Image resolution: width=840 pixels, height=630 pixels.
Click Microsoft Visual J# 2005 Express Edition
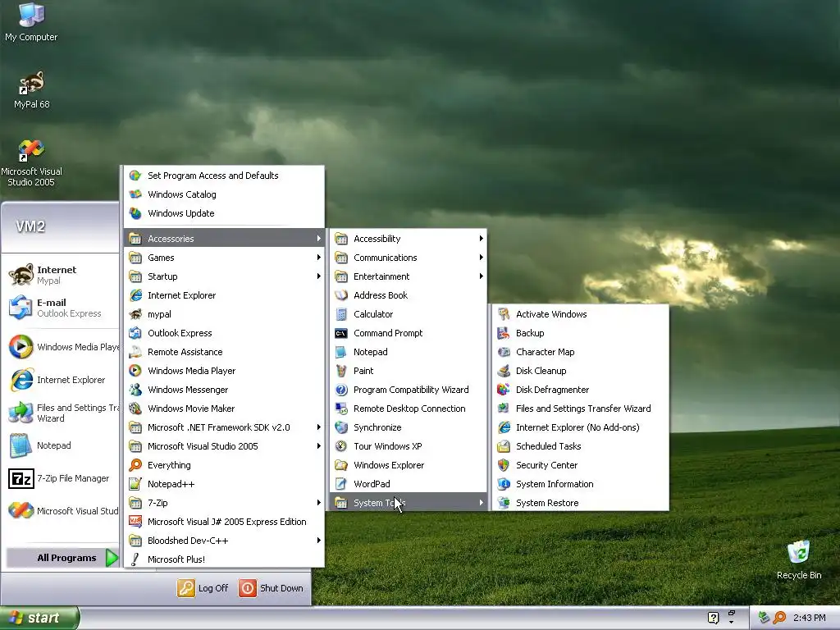(224, 522)
